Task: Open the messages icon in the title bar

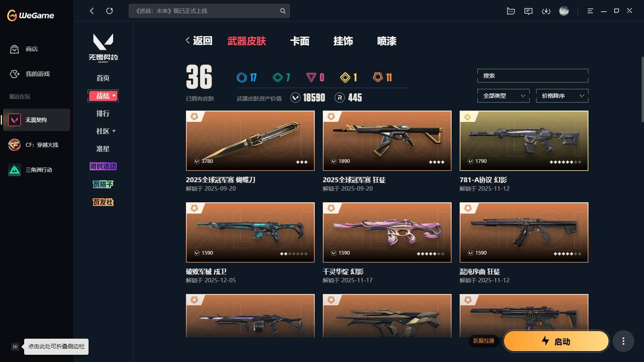Action: click(x=528, y=11)
